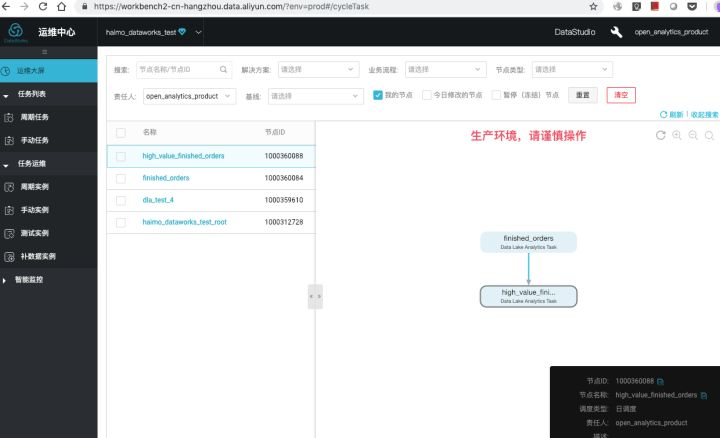Click the search magnifier icon in node search

[x=223, y=70]
